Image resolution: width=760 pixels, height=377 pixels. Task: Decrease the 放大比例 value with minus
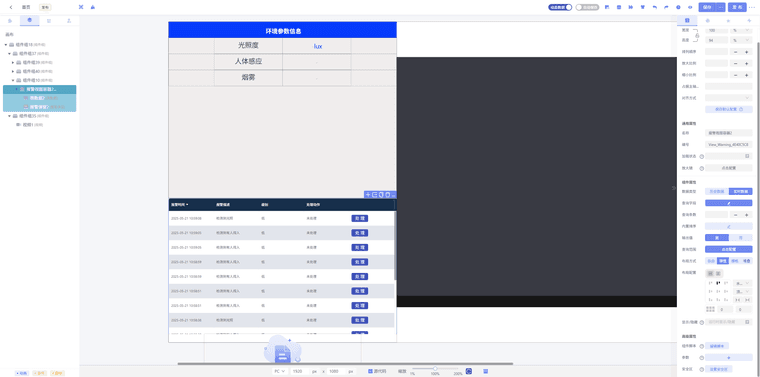[735, 63]
